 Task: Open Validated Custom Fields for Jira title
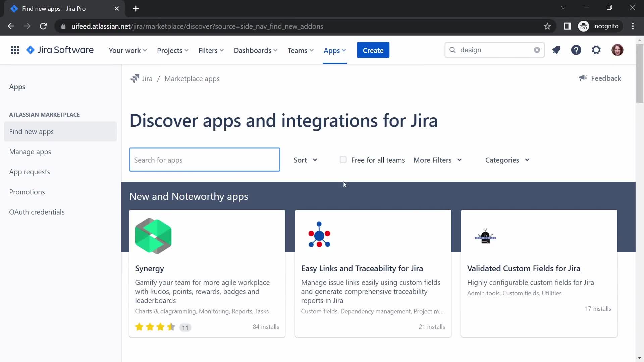[x=524, y=268]
